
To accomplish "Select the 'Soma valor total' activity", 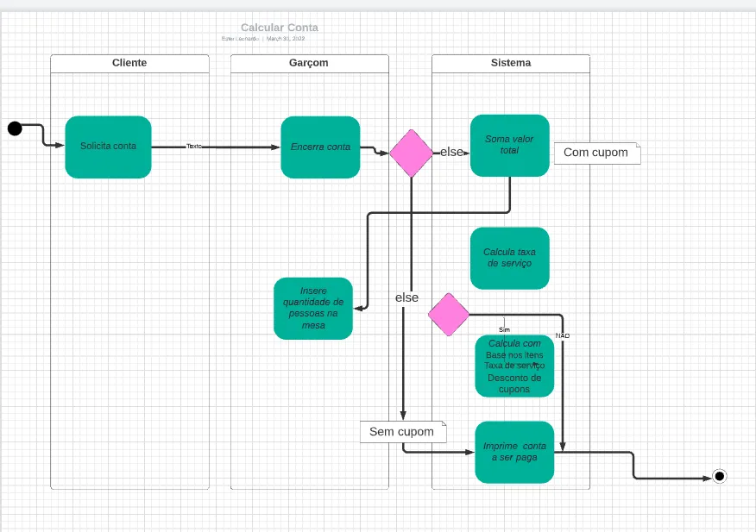I will pyautogui.click(x=509, y=145).
